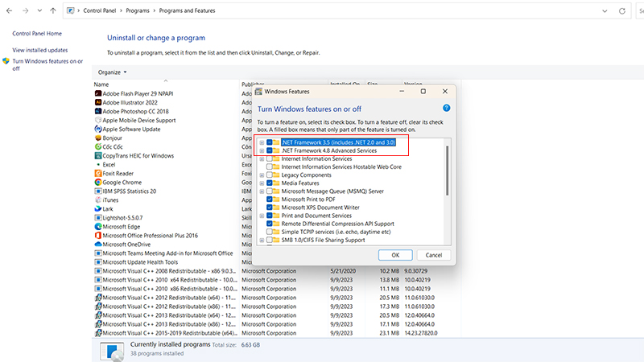644x362 pixels.
Task: Click the Foxit Reader icon
Action: click(98, 173)
